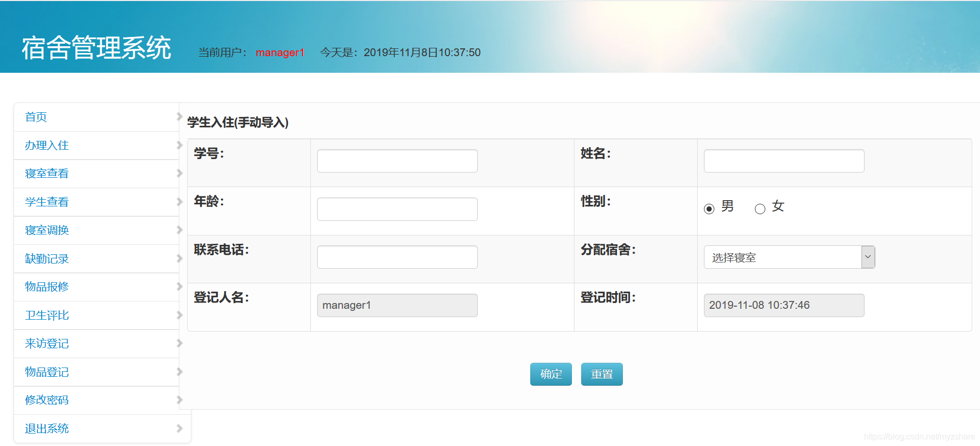This screenshot has height=446, width=980.
Task: Click the 分配宿舍 label
Action: click(608, 250)
